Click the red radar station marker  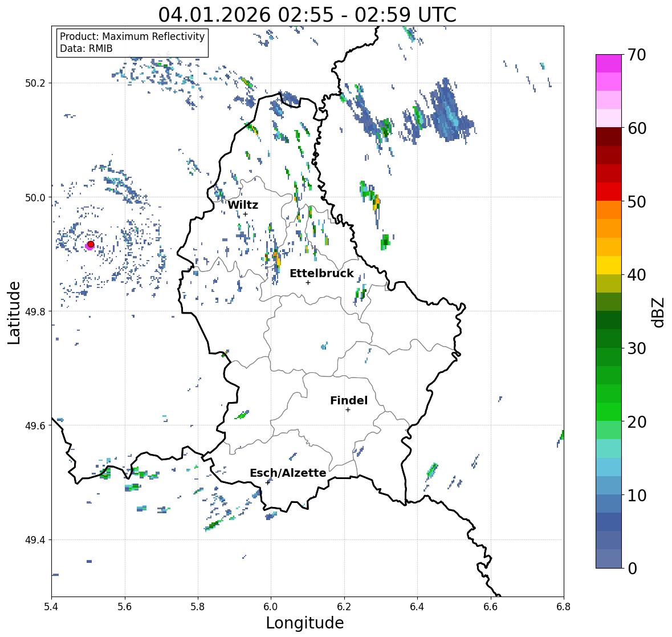[x=91, y=244]
